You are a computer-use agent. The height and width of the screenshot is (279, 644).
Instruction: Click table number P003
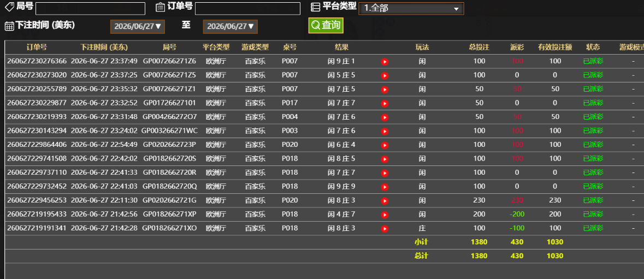tap(289, 130)
